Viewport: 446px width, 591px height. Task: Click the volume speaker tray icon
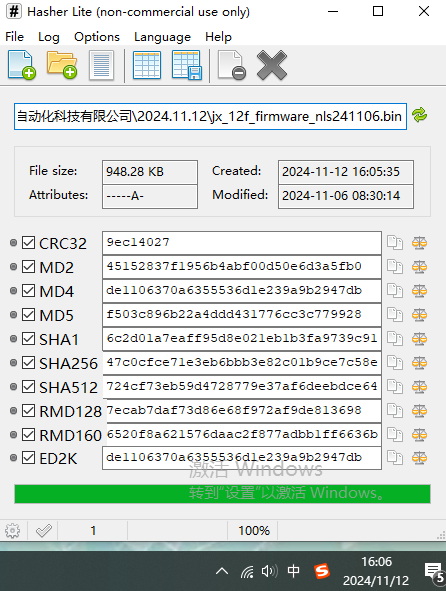270,571
